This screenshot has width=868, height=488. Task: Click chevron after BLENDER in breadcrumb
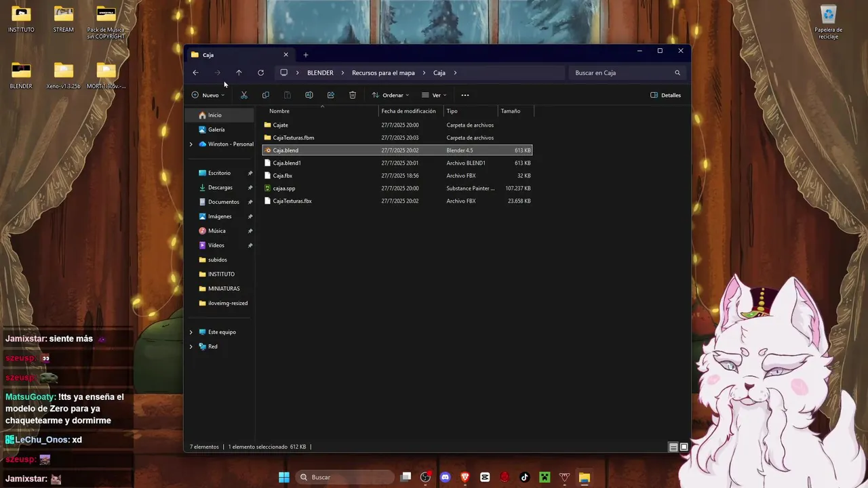coord(342,73)
